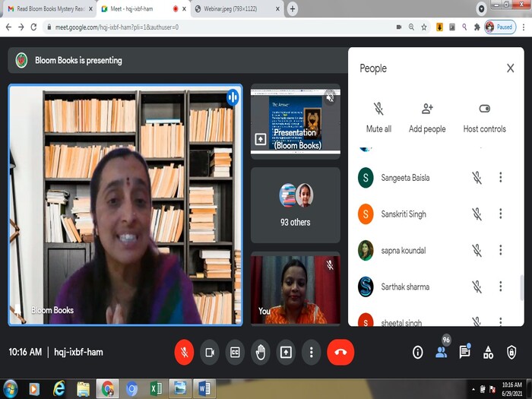
Task: Go forward in the browser
Action: [x=21, y=27]
